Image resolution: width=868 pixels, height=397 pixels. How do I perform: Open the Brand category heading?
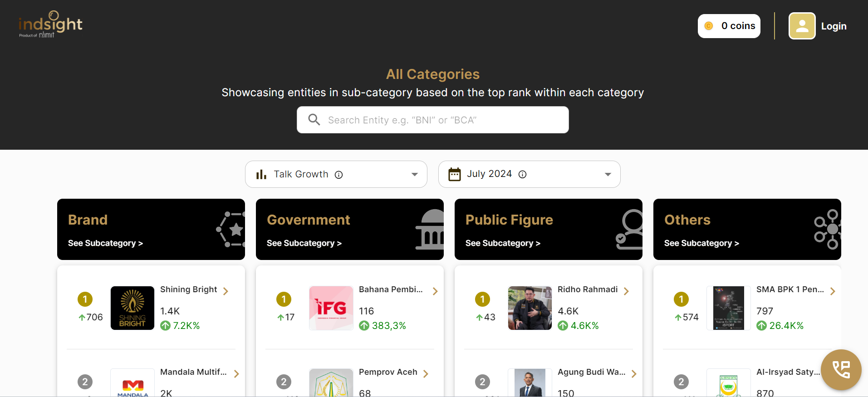(x=88, y=220)
